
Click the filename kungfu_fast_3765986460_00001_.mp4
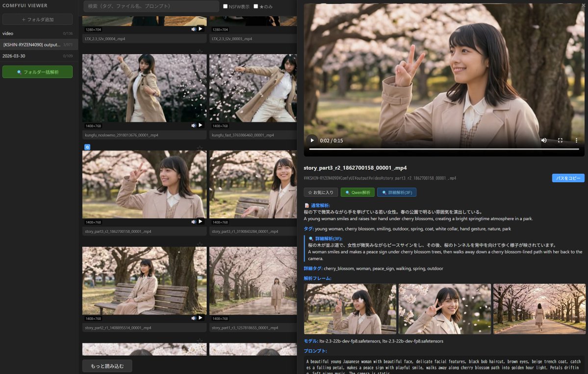pyautogui.click(x=243, y=135)
